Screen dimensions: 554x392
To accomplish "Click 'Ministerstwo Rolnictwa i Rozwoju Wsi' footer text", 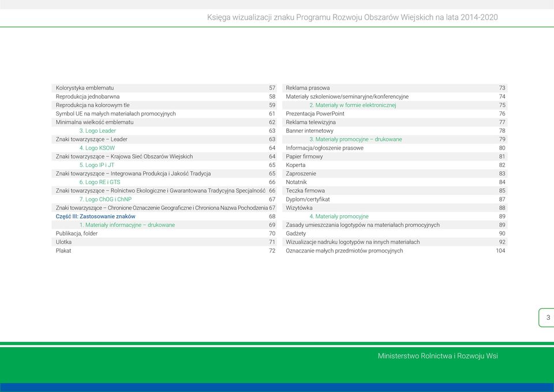I will [438, 356].
